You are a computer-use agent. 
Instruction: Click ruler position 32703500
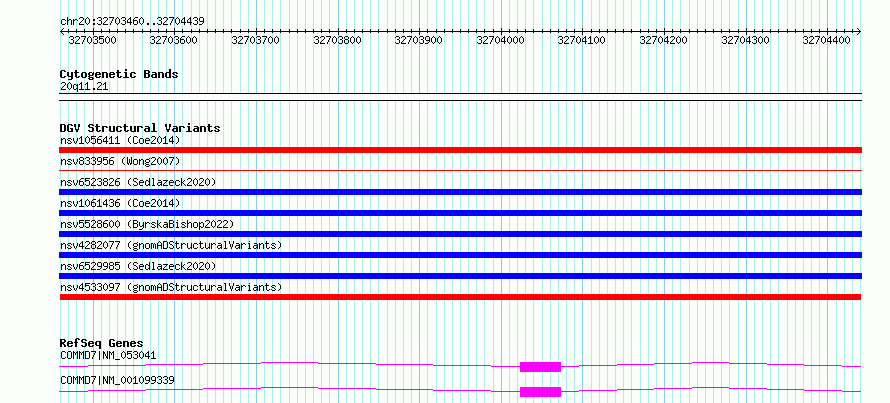pos(93,40)
